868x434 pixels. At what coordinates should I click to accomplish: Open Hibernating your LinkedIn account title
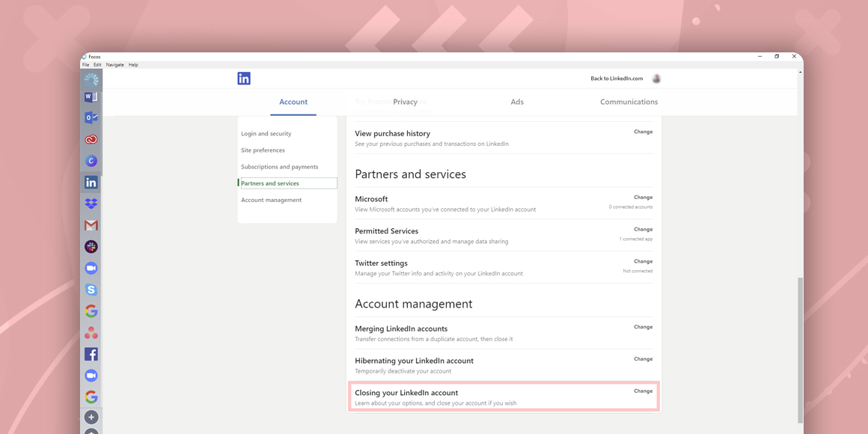[414, 361]
